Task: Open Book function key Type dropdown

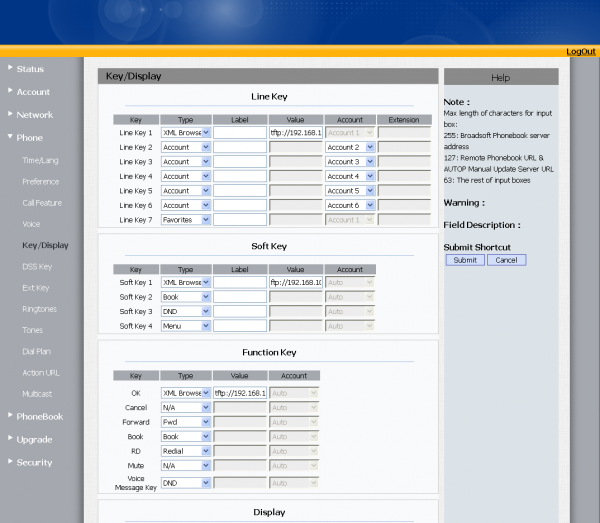Action: click(186, 437)
